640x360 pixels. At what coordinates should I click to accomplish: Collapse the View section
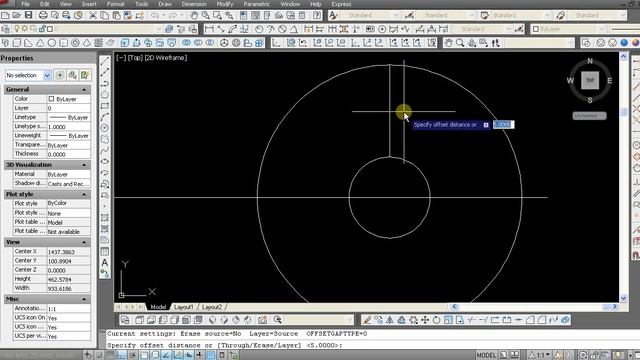point(84,242)
